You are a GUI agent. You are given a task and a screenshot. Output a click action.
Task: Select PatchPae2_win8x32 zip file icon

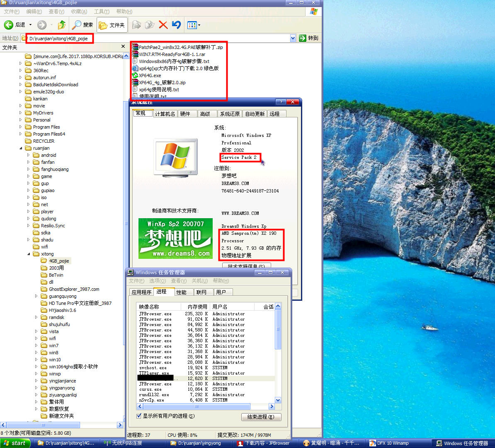[x=135, y=47]
